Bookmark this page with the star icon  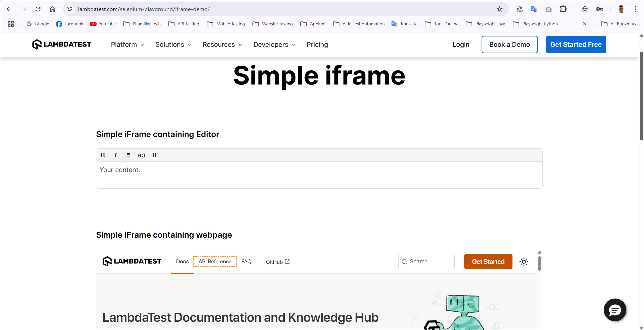pos(499,9)
